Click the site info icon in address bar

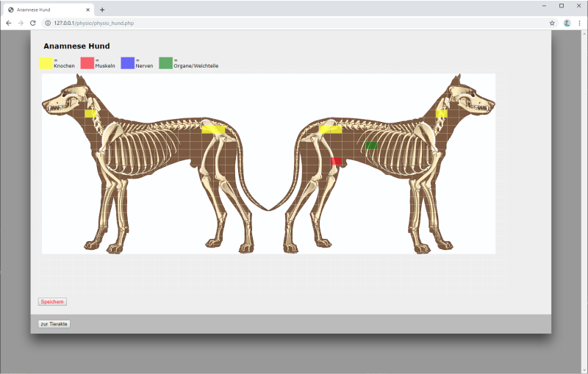click(x=46, y=23)
